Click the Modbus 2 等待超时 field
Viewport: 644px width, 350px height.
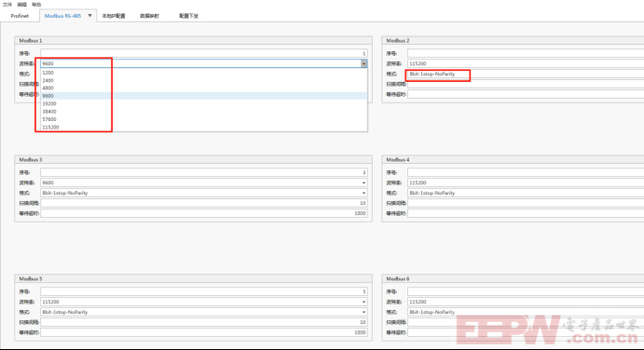point(526,94)
